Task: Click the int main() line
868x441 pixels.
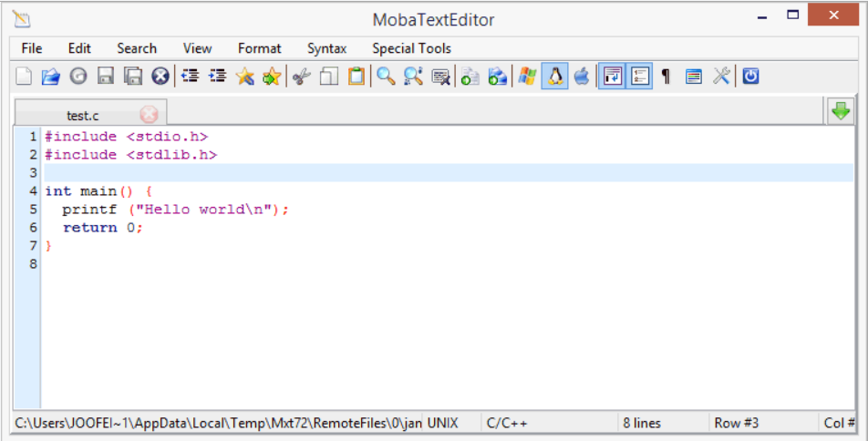Action: point(98,191)
